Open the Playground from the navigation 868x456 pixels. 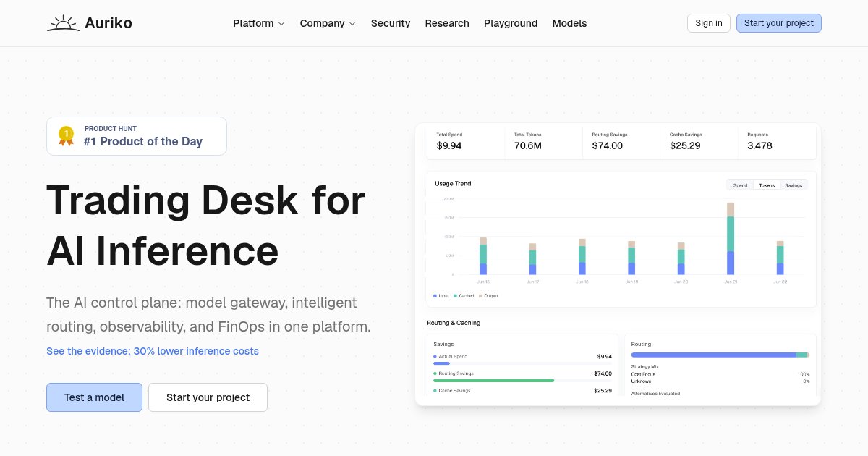click(x=511, y=23)
